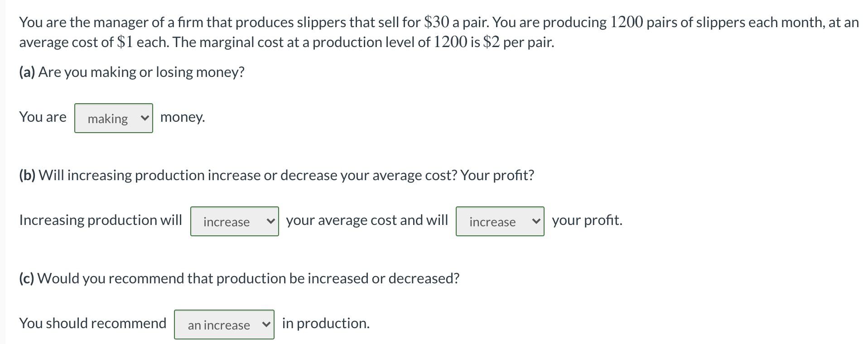This screenshot has height=344, width=868.
Task: Click the chevron arrow on the profit dropdown
Action: [536, 221]
